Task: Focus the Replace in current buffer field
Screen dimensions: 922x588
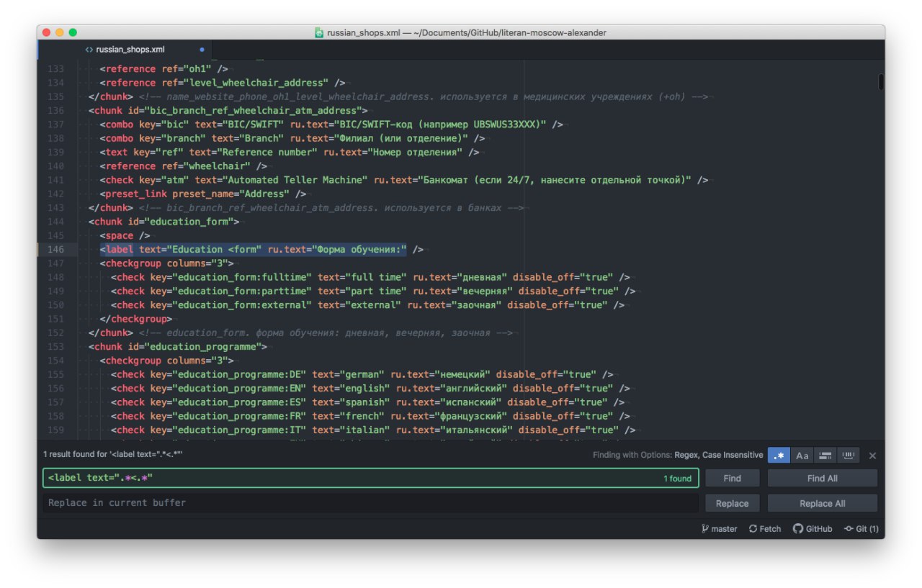Action: [370, 503]
